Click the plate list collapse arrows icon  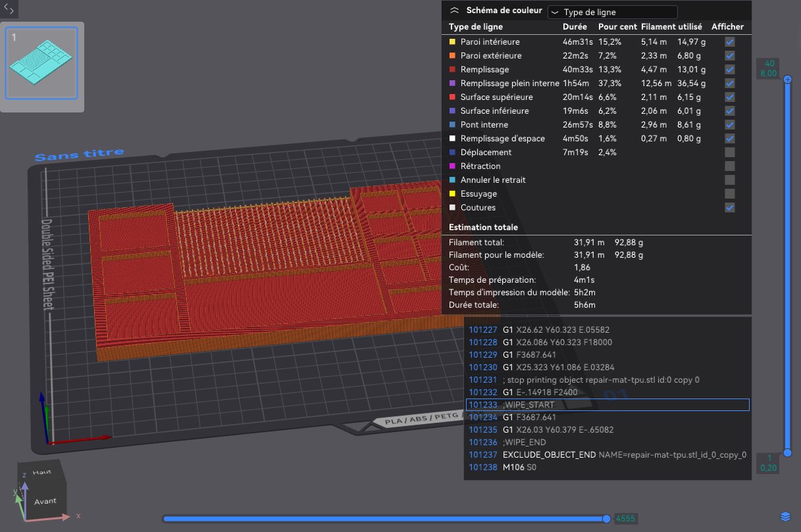point(9,10)
